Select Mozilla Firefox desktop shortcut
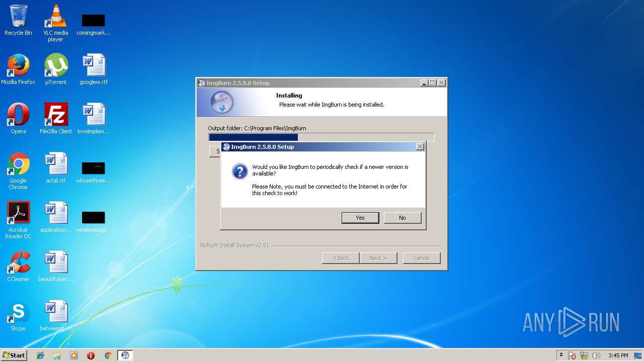The width and height of the screenshot is (644, 362). (18, 69)
